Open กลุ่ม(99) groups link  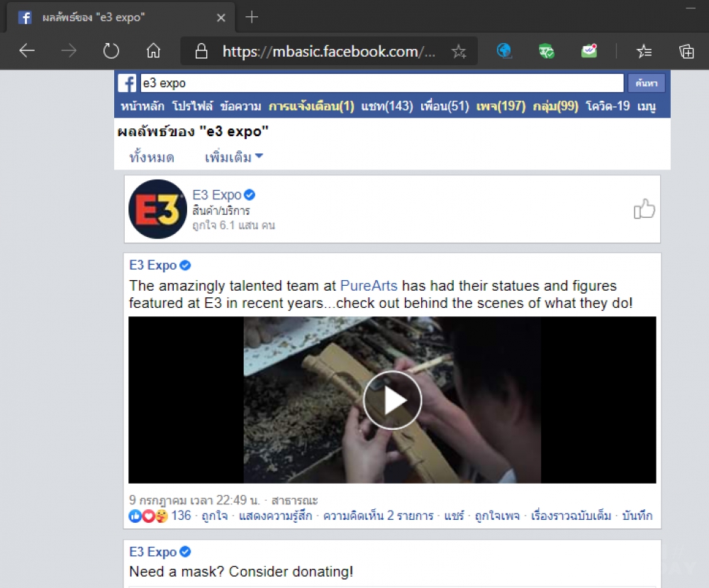[556, 106]
